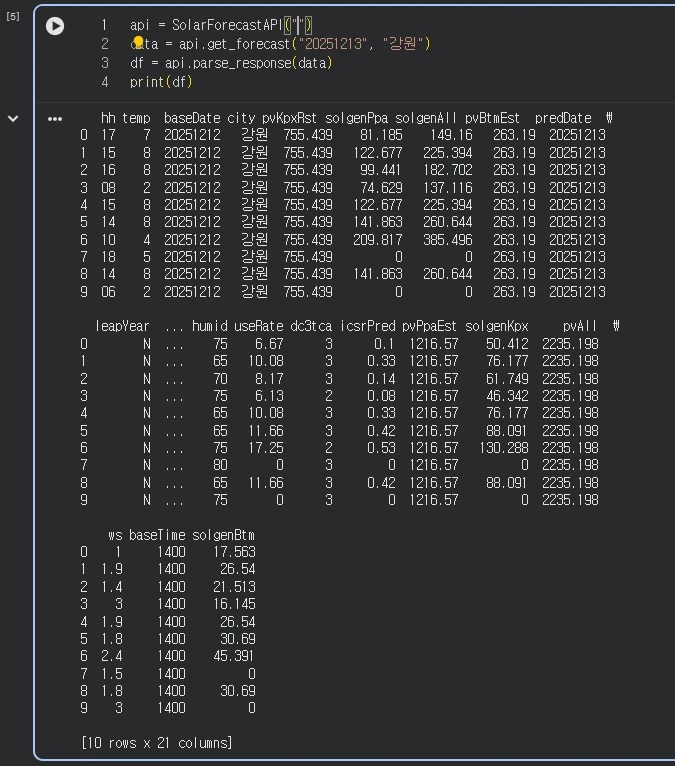Viewport: 675px width, 766px height.
Task: Click solgenBtm value 16.145
Action: (234, 604)
